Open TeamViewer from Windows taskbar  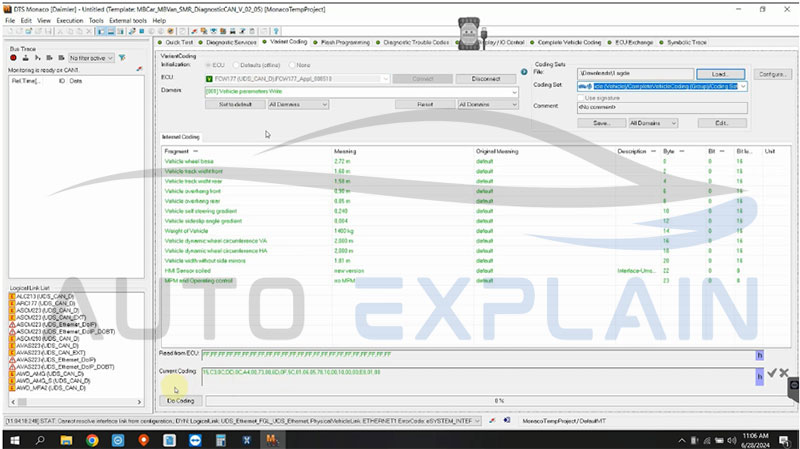click(195, 440)
